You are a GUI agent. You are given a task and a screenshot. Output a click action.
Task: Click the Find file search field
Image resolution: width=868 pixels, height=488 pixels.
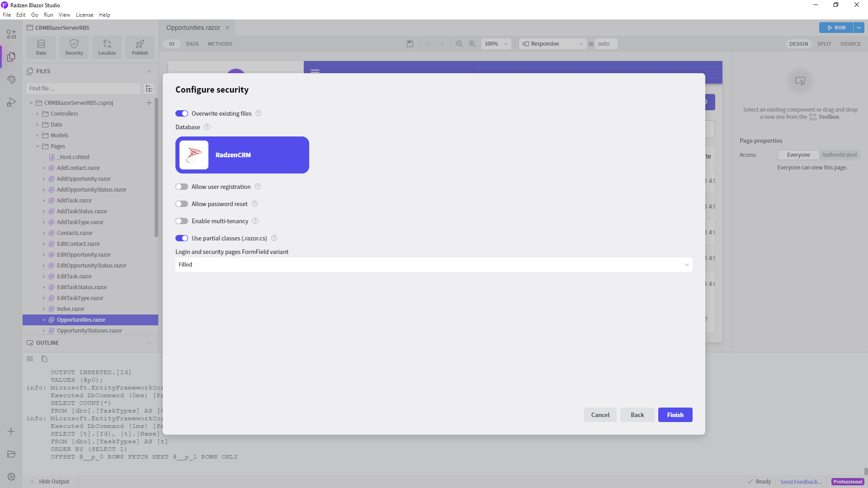(83, 89)
